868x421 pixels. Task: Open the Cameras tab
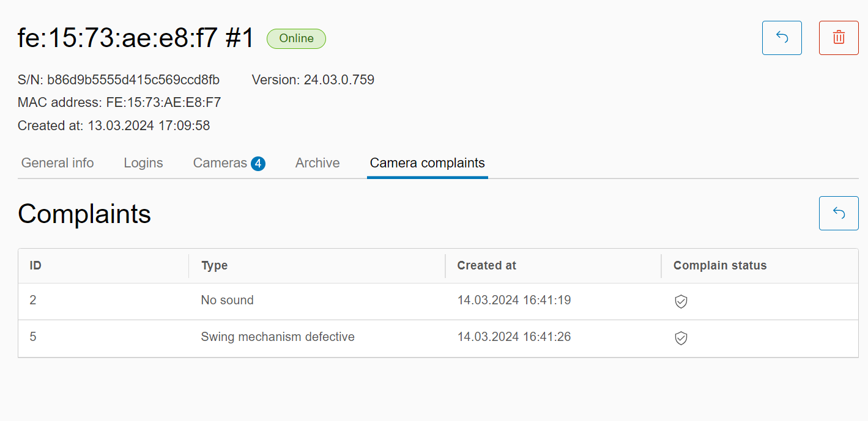tap(220, 163)
